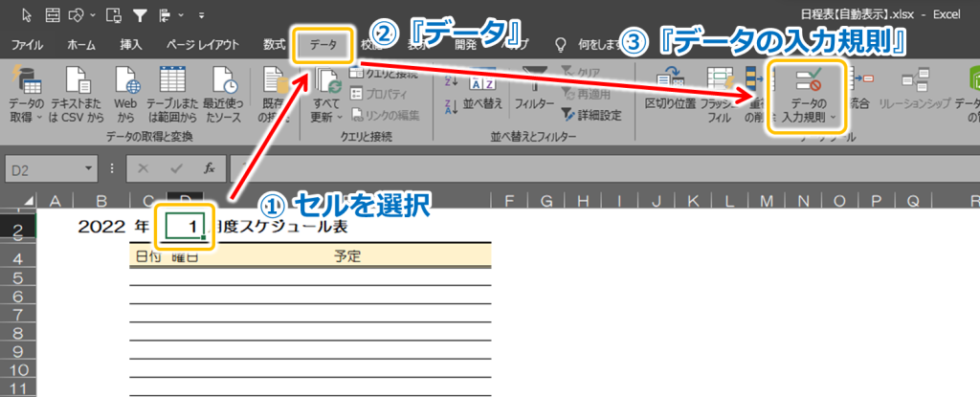Click the select-all corner triangle
980x397 pixels.
pos(29,201)
